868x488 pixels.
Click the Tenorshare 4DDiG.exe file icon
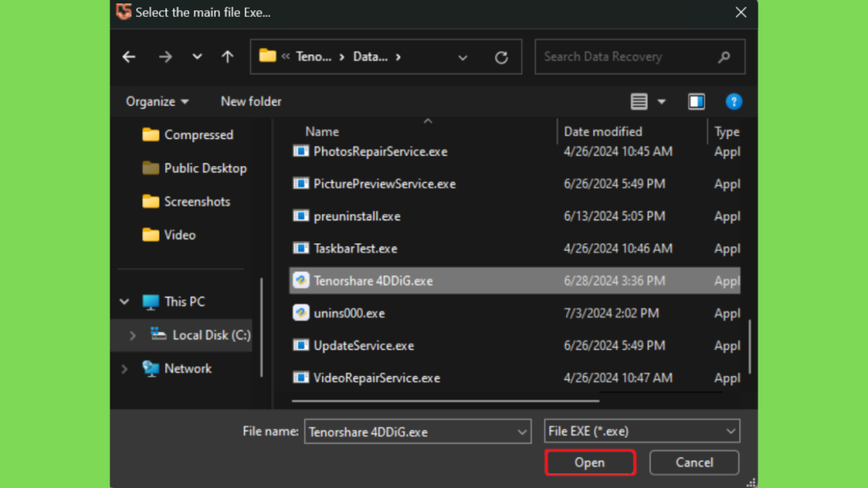(x=301, y=280)
